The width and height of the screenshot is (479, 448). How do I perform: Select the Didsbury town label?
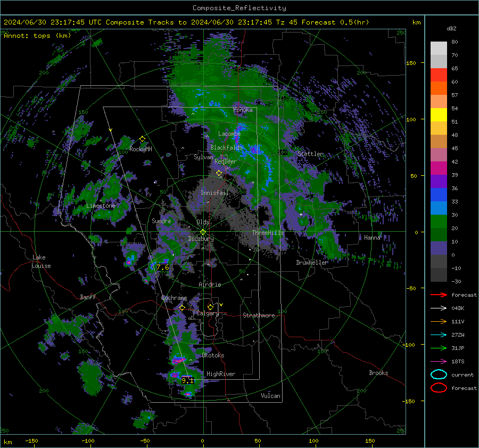pyautogui.click(x=201, y=239)
